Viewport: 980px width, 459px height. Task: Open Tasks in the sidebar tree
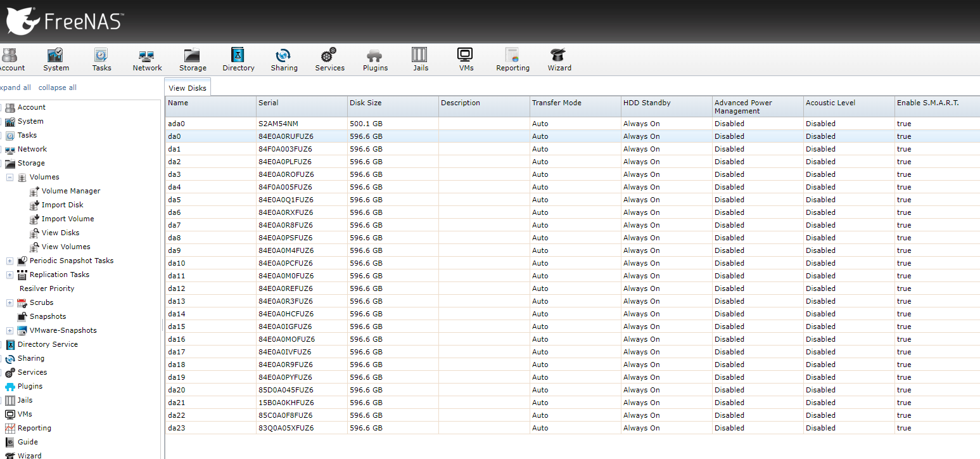coord(27,135)
